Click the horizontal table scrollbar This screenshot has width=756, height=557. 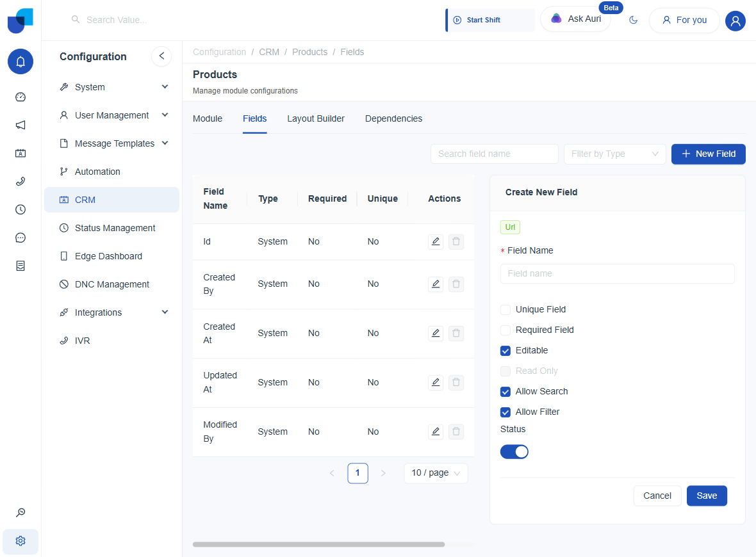click(x=318, y=544)
